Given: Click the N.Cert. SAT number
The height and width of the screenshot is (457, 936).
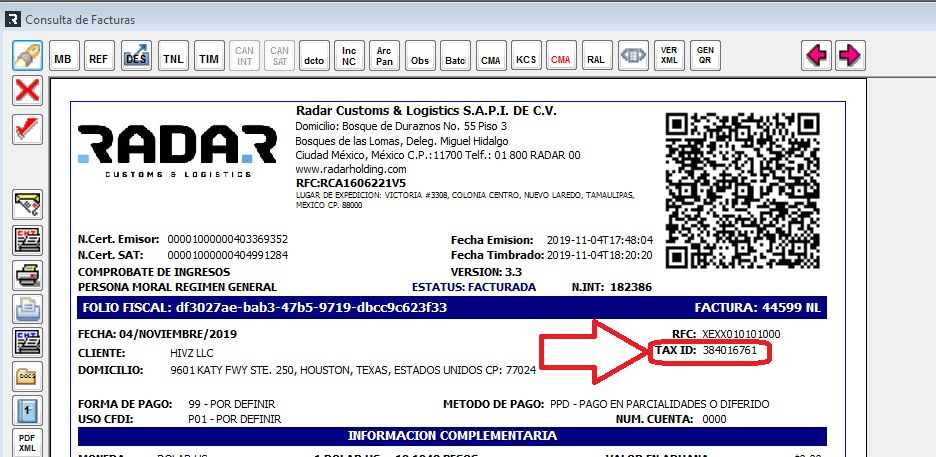Looking at the screenshot, I should click(227, 255).
